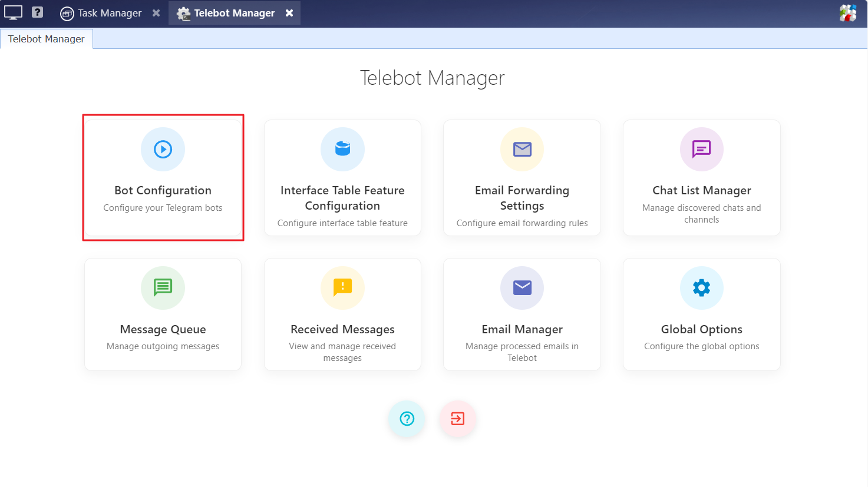Switch to the Task Manager tab
The image size is (868, 487).
tap(110, 13)
